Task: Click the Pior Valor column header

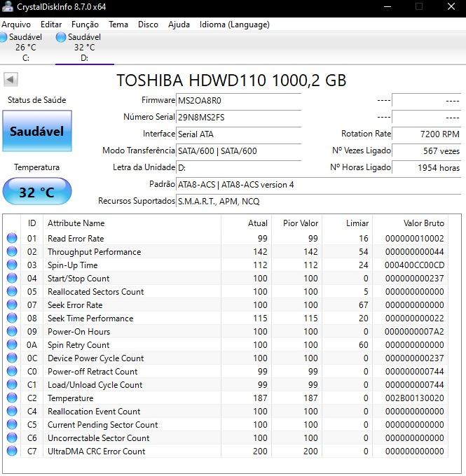Action: point(296,223)
